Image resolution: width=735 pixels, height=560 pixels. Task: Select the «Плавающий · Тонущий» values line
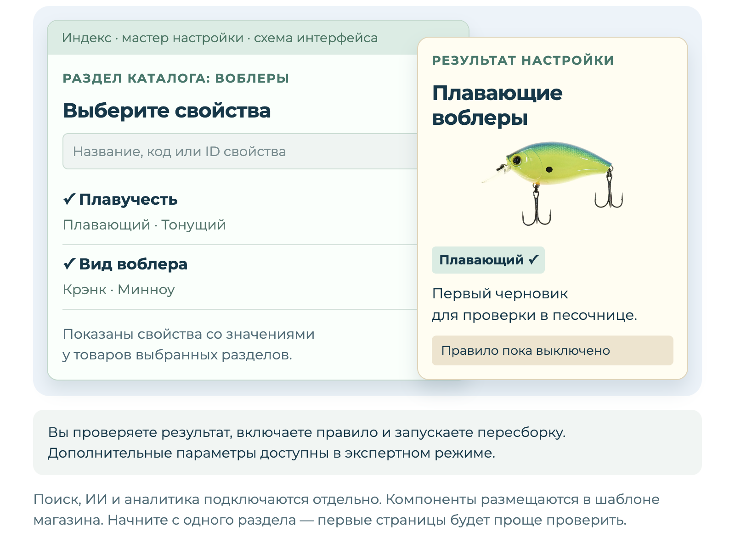click(144, 225)
